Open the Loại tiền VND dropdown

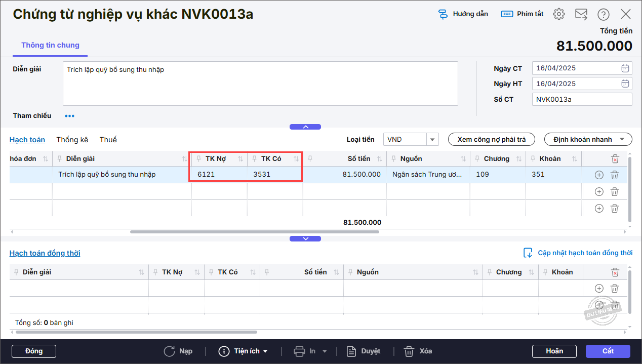pyautogui.click(x=432, y=140)
